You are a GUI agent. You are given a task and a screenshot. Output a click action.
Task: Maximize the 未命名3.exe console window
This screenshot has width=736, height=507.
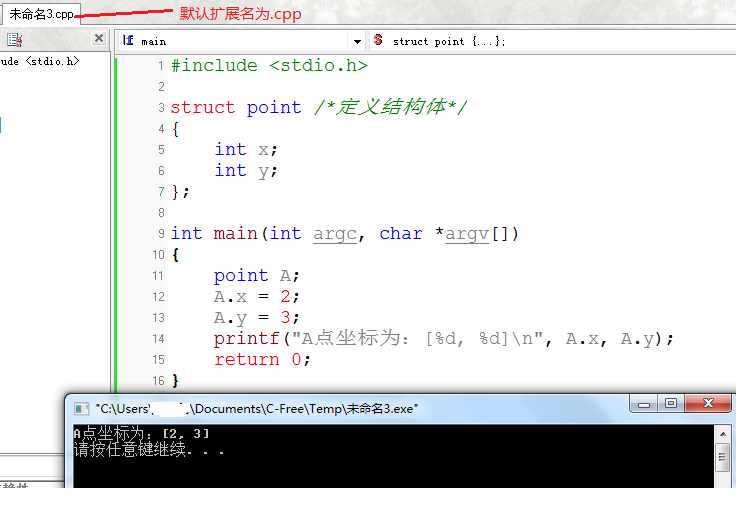[x=671, y=403]
